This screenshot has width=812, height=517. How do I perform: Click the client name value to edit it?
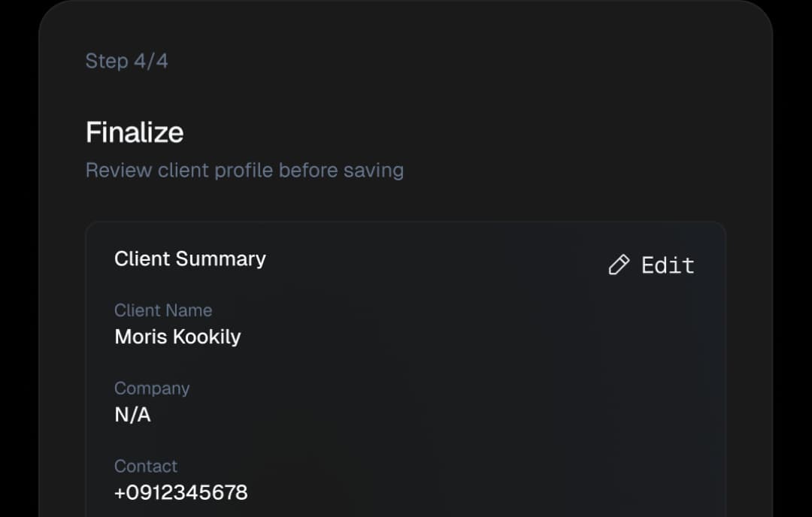(177, 337)
